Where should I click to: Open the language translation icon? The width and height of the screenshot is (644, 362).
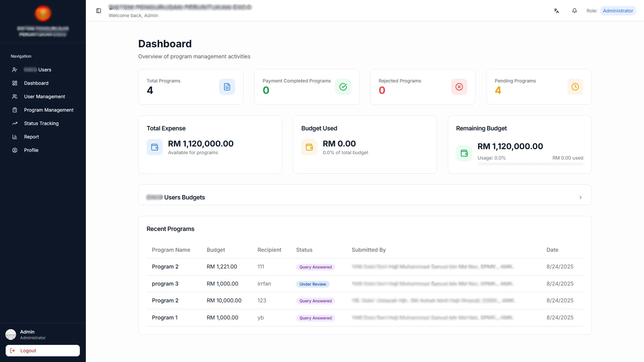click(556, 11)
